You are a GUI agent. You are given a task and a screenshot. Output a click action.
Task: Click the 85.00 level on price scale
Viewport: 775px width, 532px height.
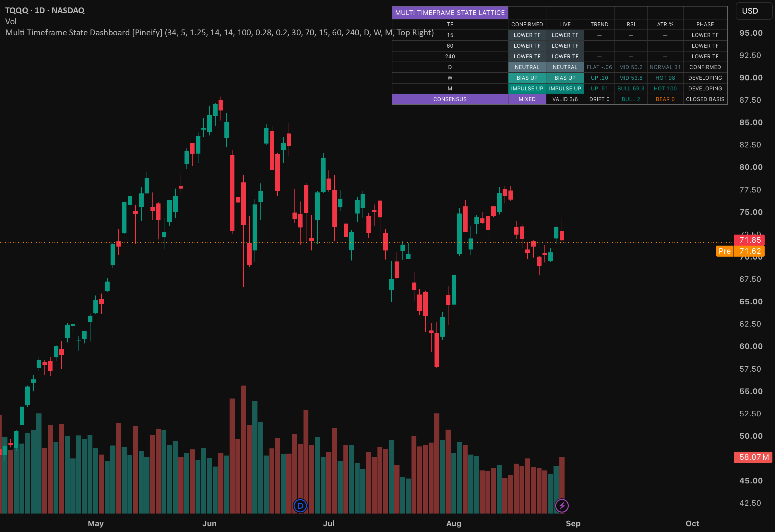[x=751, y=122]
